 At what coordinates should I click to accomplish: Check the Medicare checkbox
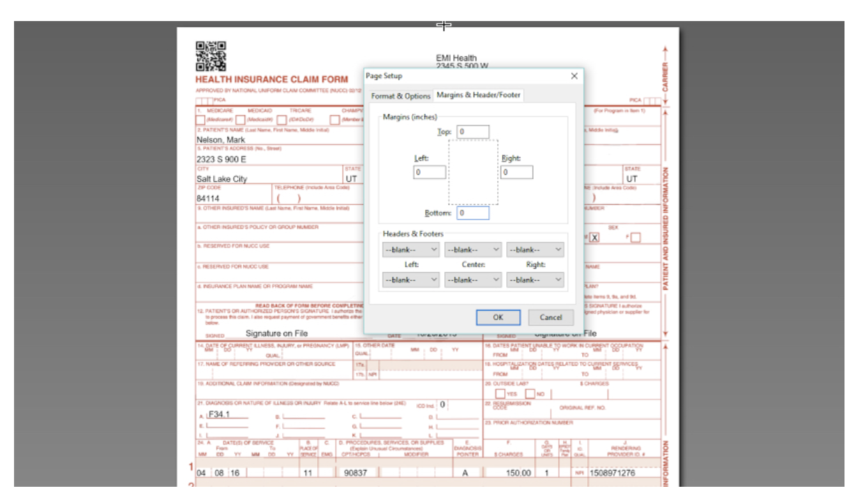(200, 119)
